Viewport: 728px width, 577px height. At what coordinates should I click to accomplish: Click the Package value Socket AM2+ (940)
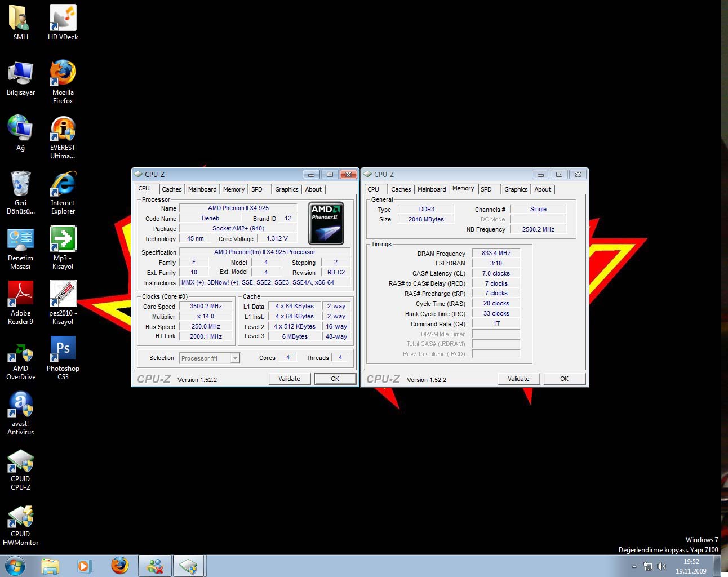(x=238, y=229)
